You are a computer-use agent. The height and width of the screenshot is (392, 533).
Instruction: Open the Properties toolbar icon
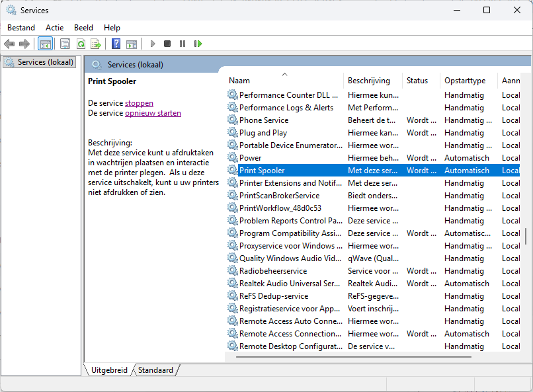pos(65,44)
